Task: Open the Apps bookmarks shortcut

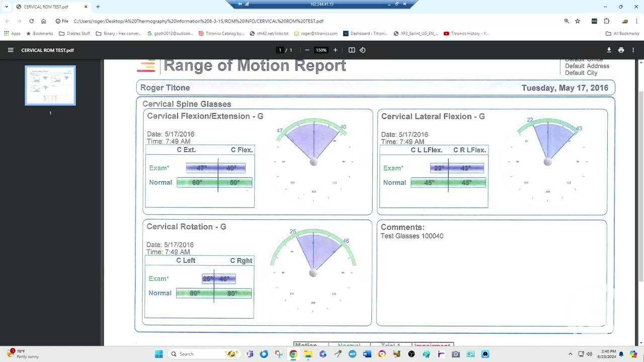Action: [12, 34]
